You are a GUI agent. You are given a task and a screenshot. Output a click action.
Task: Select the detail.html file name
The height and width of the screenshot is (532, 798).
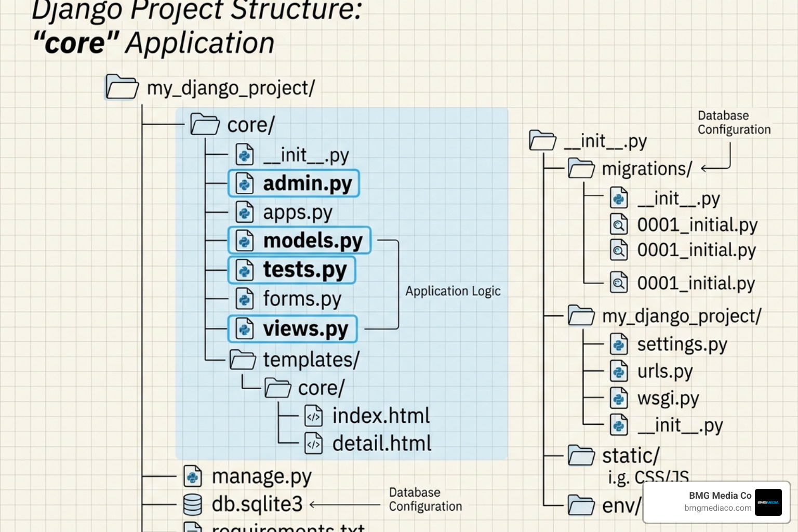pyautogui.click(x=382, y=444)
